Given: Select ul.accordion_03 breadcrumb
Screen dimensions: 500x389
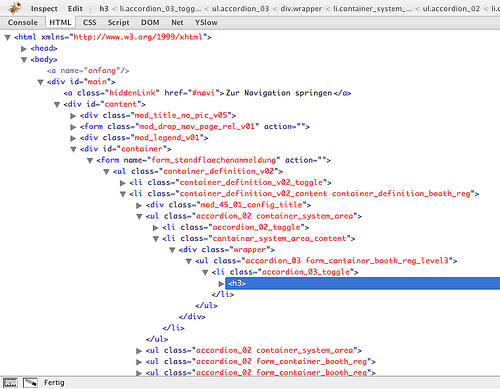Looking at the screenshot, I should click(240, 9).
